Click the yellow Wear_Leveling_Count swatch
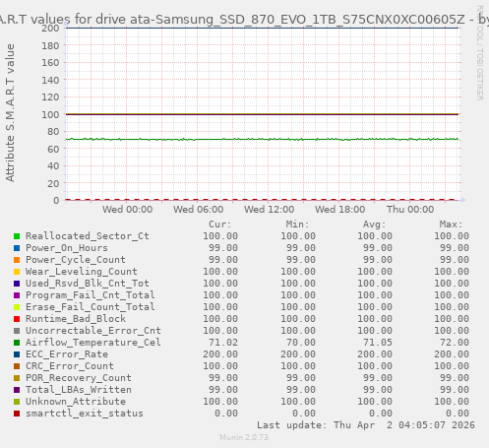 [x=17, y=272]
